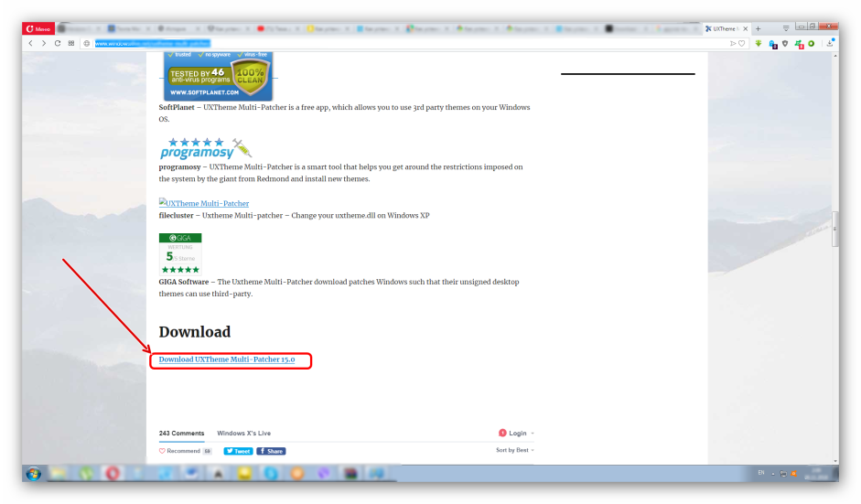
Task: Open the Speed Dial grid icon
Action: 71,43
